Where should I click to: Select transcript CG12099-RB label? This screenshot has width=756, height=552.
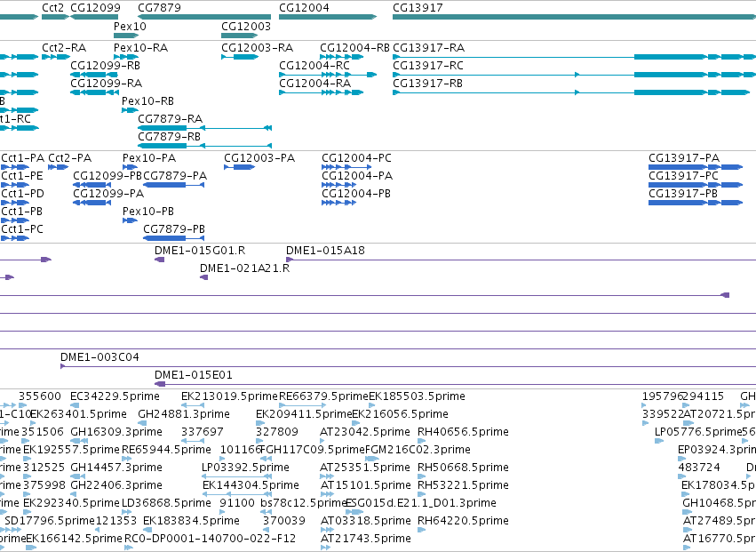click(x=105, y=66)
